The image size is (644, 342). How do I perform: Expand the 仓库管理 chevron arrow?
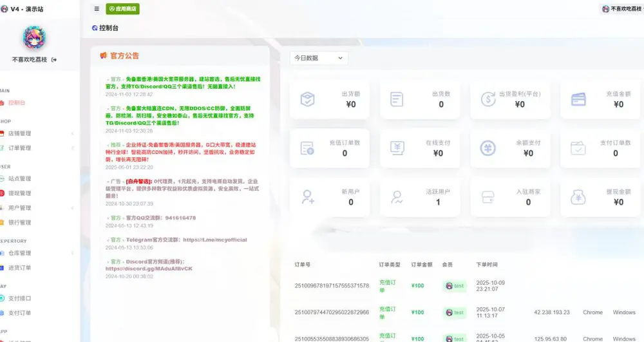[x=73, y=253]
